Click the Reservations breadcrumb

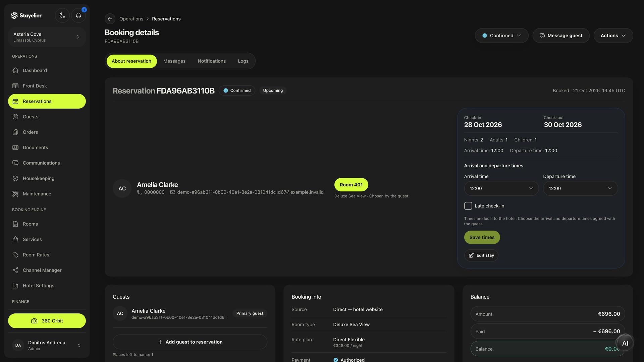(x=166, y=19)
